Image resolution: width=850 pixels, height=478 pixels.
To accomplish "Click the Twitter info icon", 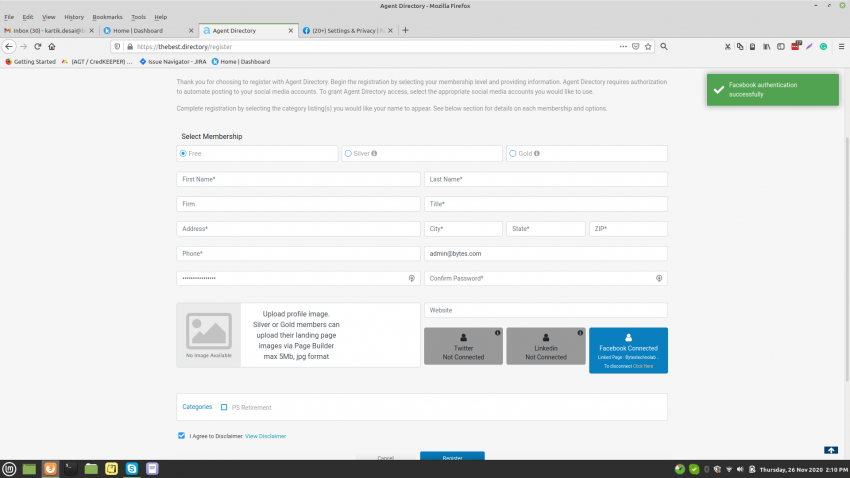I will (x=497, y=333).
